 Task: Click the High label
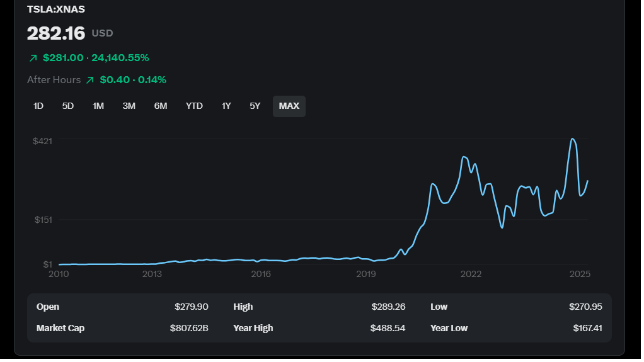[244, 308]
